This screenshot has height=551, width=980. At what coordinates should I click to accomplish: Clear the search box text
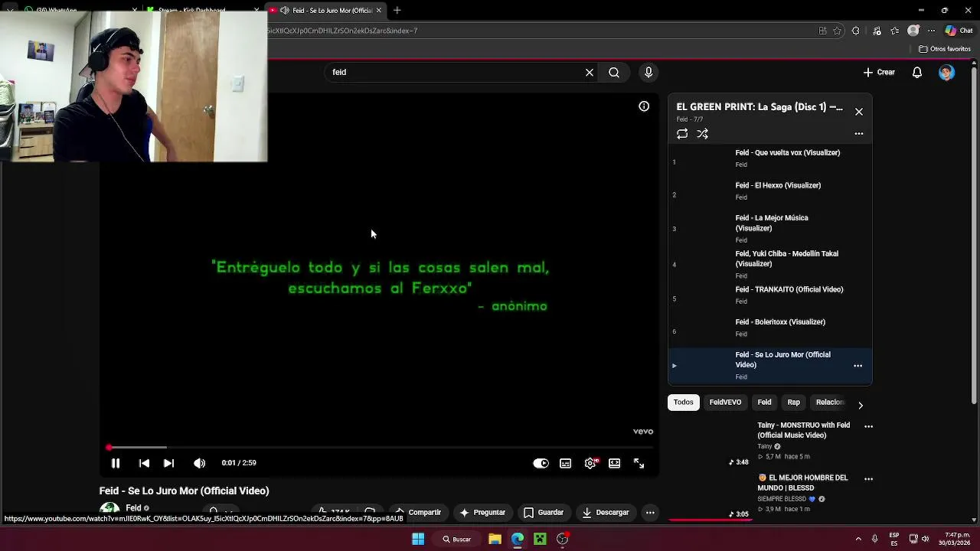coord(590,72)
